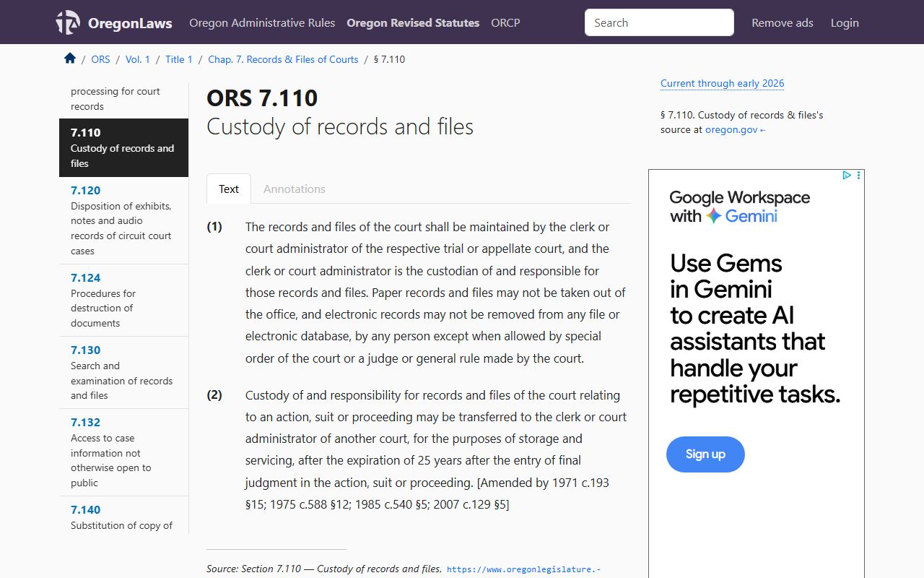Screen dimensions: 924x578
Task: Click the ORS 7.110 heading
Action: tap(262, 98)
